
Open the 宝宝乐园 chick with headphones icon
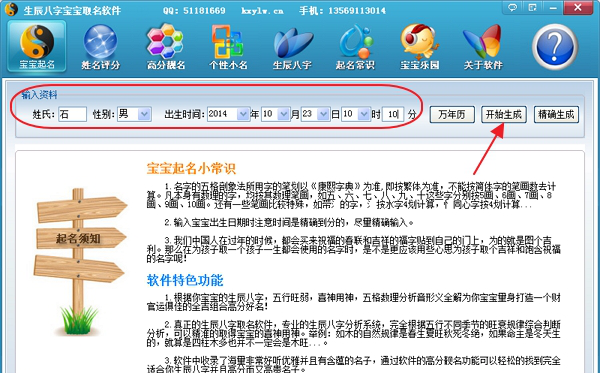(x=419, y=47)
